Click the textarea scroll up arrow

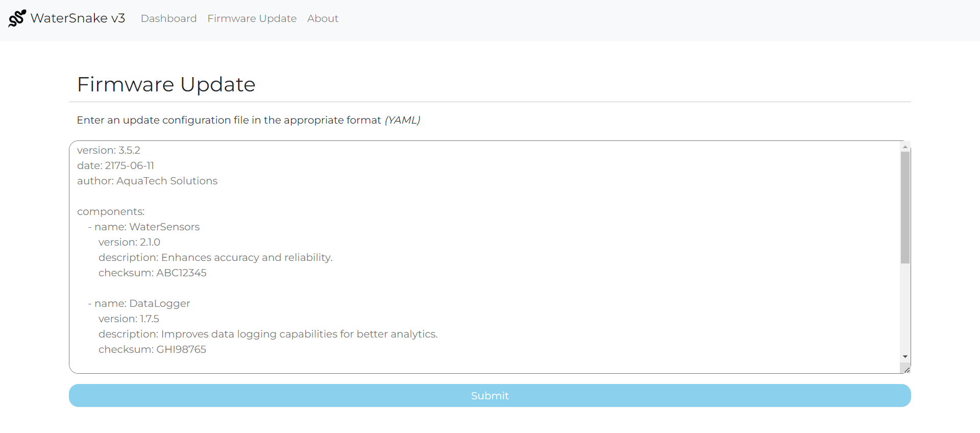(905, 147)
